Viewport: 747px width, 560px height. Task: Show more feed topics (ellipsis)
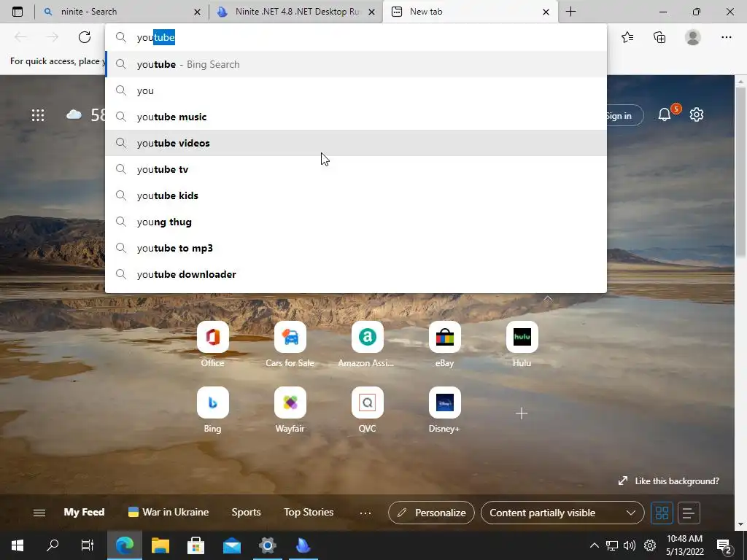[x=365, y=513]
